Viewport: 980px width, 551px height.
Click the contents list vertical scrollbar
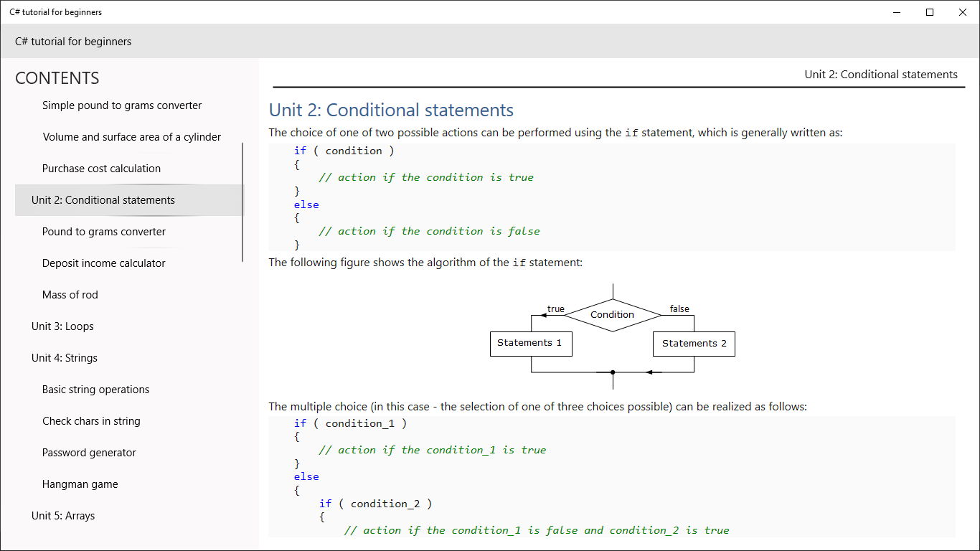click(x=242, y=202)
